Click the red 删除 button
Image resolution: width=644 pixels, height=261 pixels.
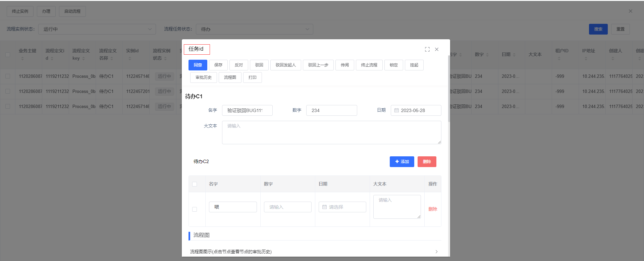(427, 162)
